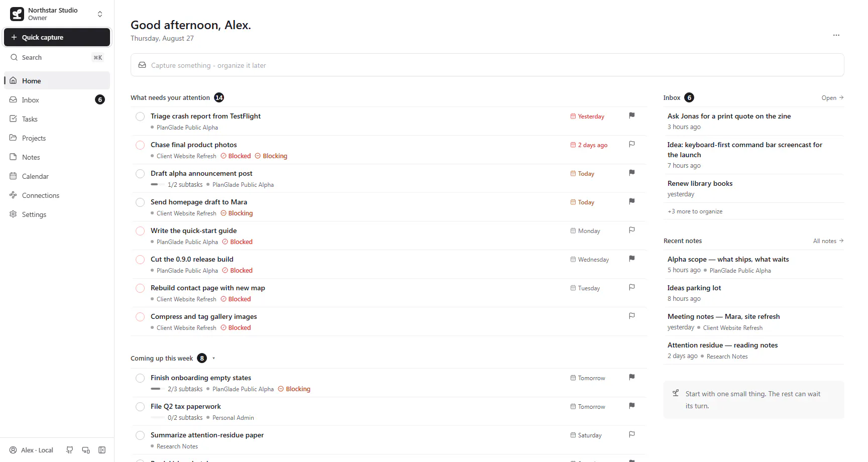
Task: Mark Cut the 0.9.0 release build complete
Action: (140, 260)
